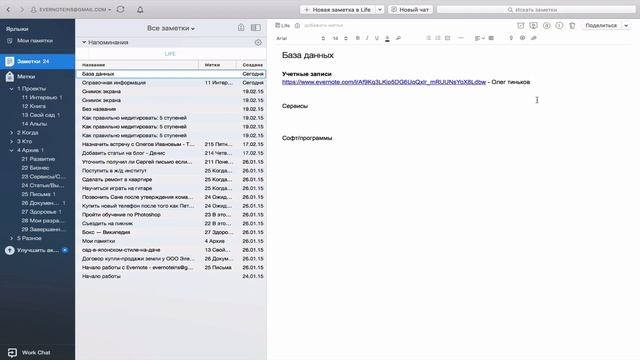Toggle underline formatting
640x360 pixels.
click(x=377, y=38)
